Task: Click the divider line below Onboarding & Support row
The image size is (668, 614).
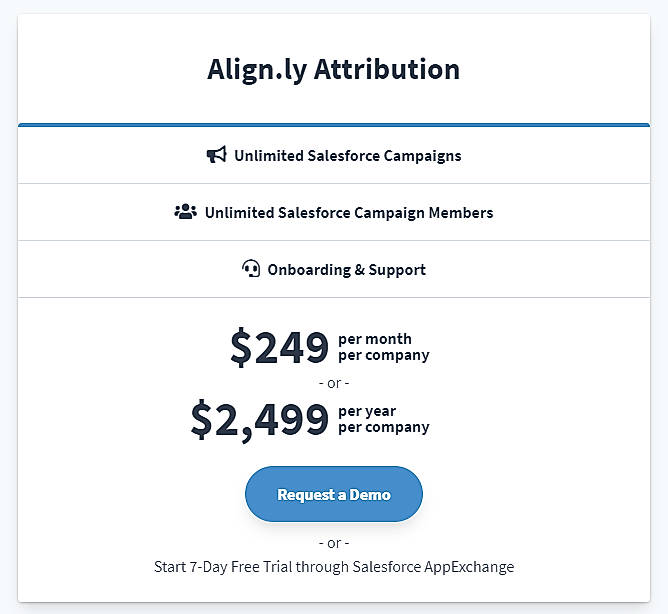Action: 334,298
